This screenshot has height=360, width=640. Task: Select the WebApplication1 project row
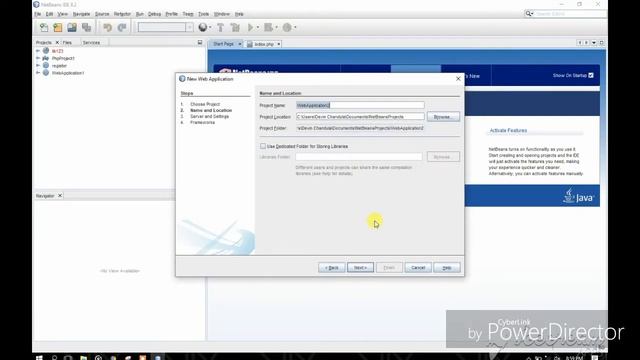tap(68, 73)
